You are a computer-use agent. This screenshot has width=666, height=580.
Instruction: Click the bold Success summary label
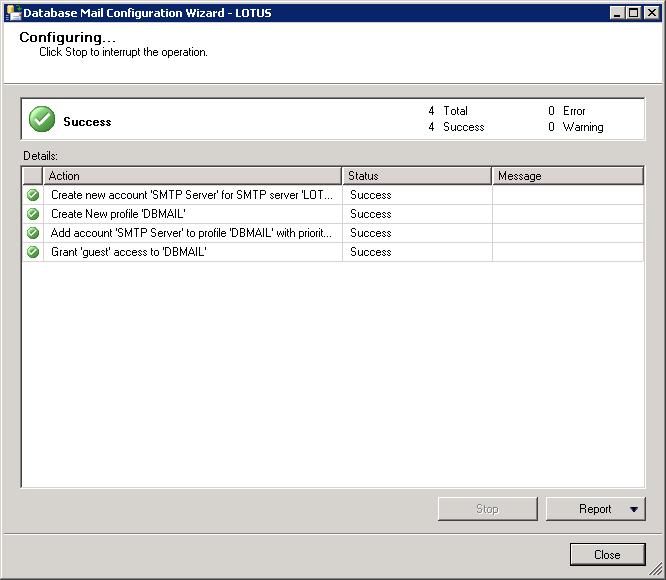87,122
